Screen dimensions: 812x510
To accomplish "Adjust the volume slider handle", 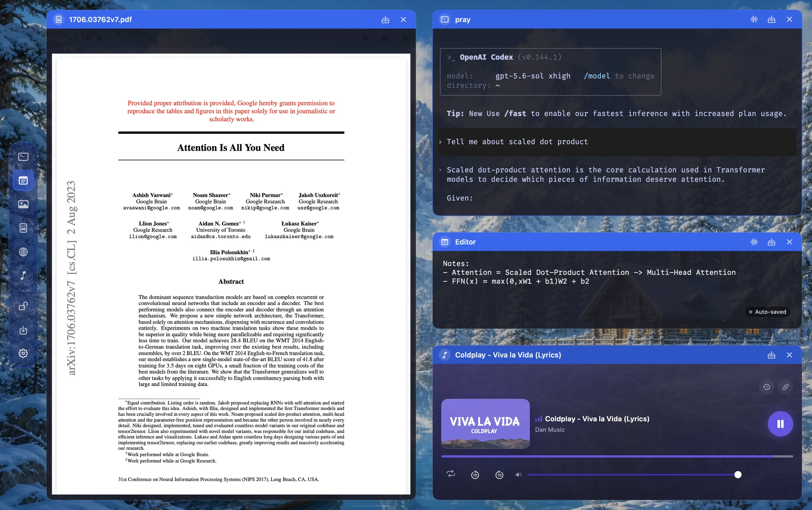I will tap(738, 475).
